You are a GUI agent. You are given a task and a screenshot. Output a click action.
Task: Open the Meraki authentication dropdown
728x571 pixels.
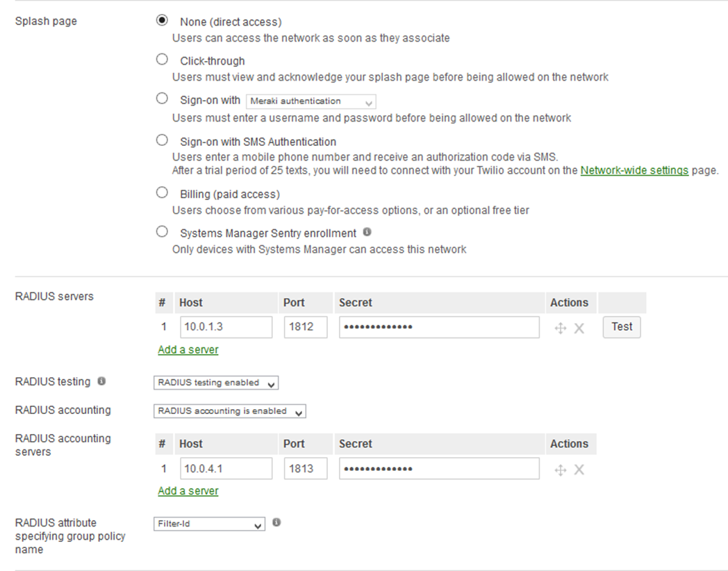click(x=311, y=101)
